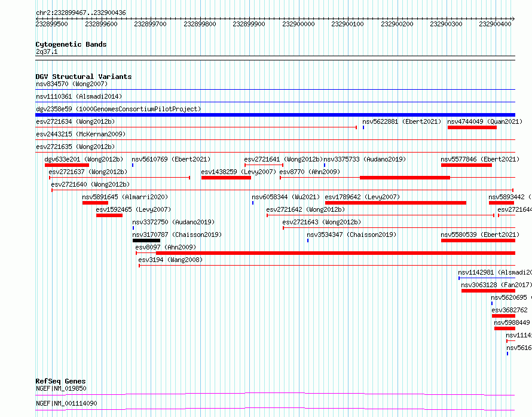The width and height of the screenshot is (532, 417).
Task: Click the nsv3534347 (Chaisson2019) label
Action: [x=351, y=235]
